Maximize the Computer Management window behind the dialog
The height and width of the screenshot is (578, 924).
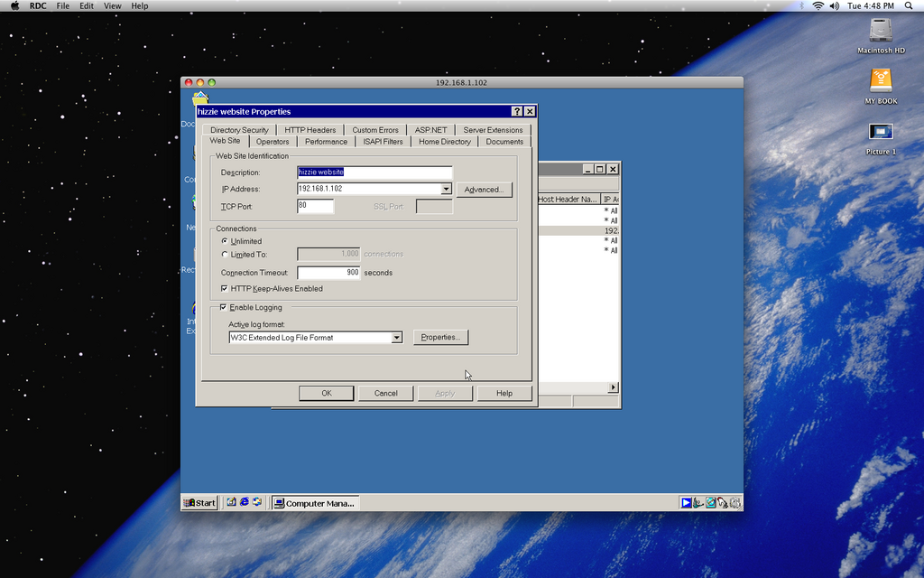[x=600, y=169]
